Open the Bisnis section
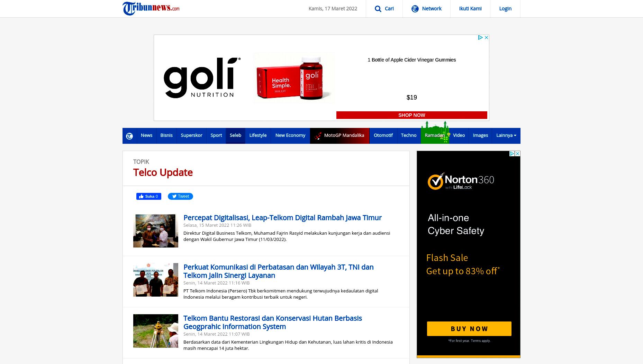643x364 pixels. (x=166, y=136)
